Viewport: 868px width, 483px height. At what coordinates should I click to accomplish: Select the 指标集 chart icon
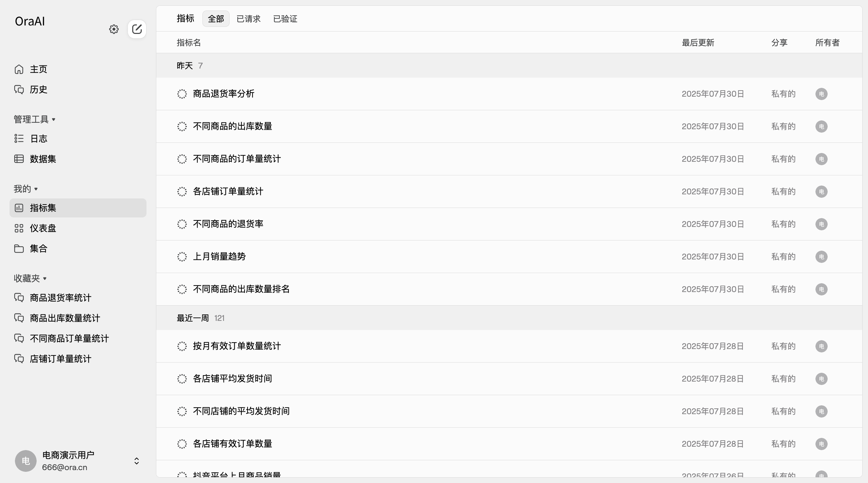(x=19, y=208)
